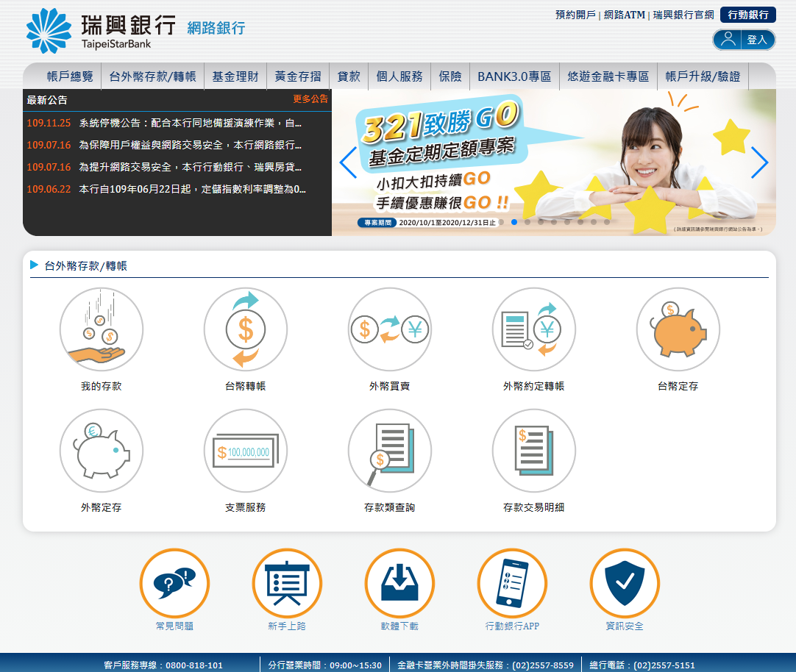Show the next banner with right arrow
This screenshot has height=672, width=796.
point(759,162)
